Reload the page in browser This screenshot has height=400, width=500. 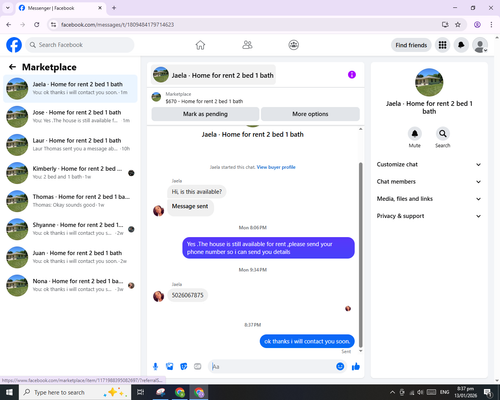click(x=37, y=24)
